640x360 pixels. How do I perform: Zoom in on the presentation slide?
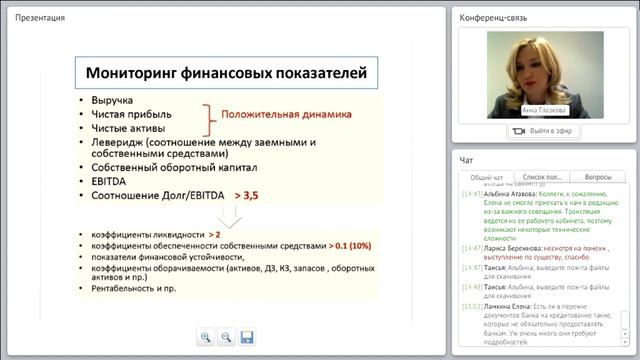coord(205,338)
